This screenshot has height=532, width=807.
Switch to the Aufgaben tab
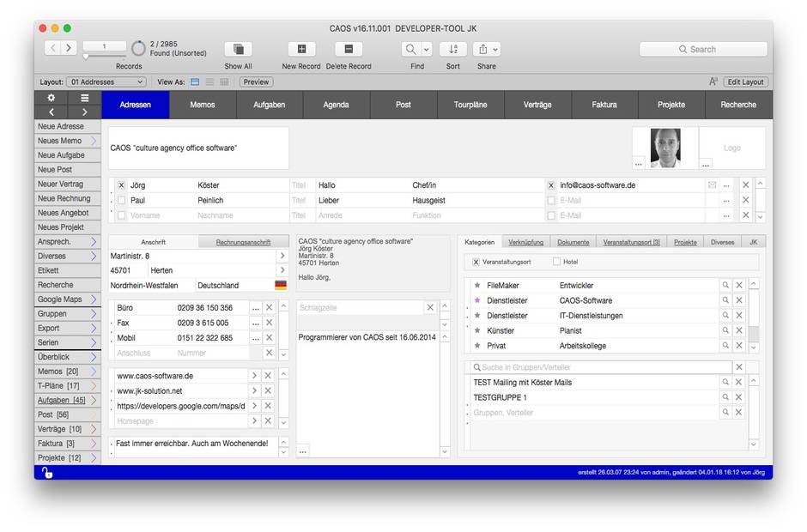(x=270, y=105)
